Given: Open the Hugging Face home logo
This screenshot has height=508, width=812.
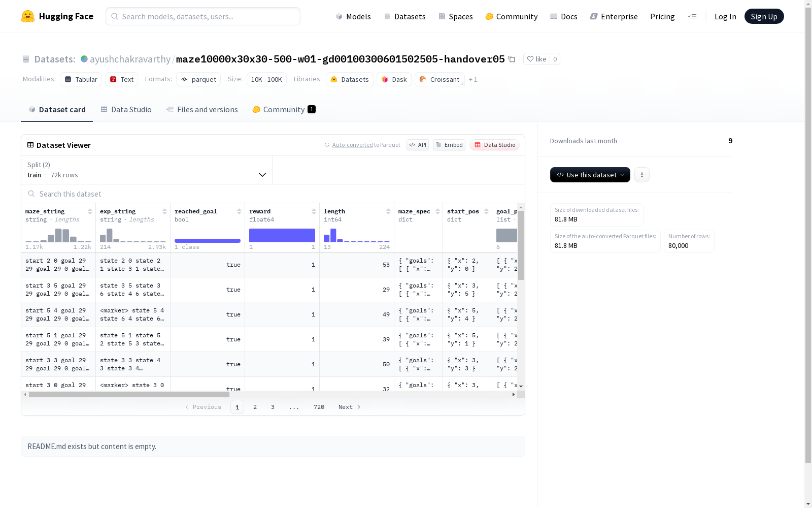Looking at the screenshot, I should 57,16.
